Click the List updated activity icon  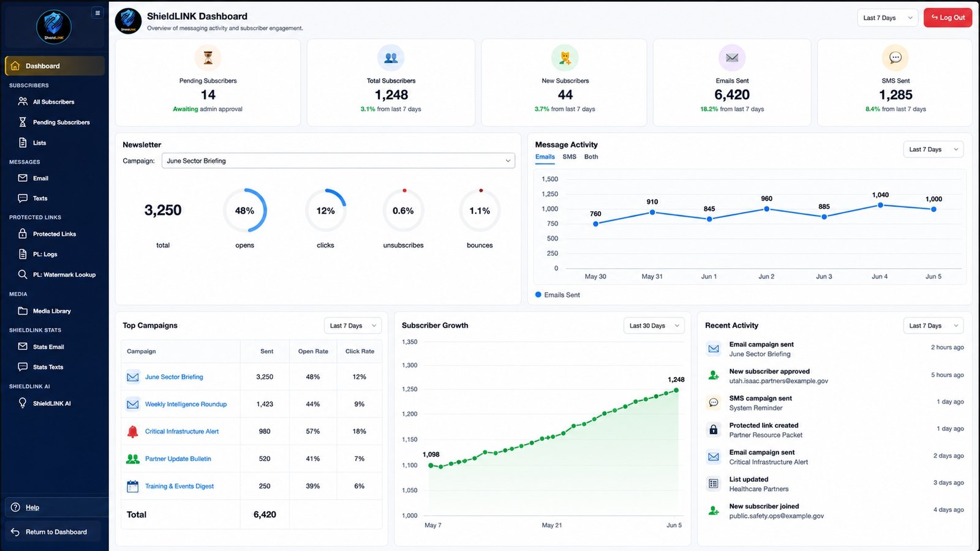point(714,484)
